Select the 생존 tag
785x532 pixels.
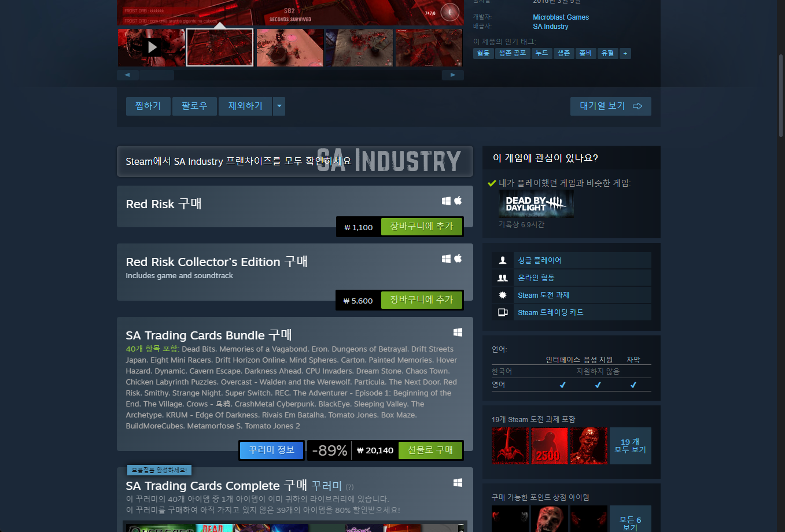563,53
